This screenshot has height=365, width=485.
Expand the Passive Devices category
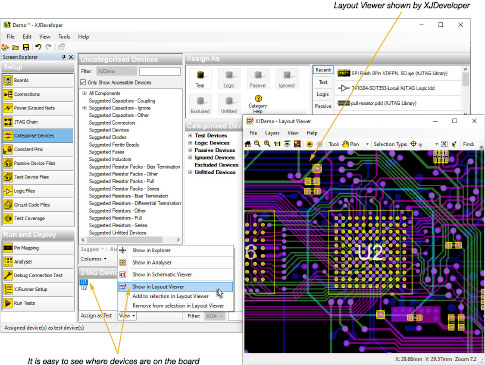click(x=190, y=150)
